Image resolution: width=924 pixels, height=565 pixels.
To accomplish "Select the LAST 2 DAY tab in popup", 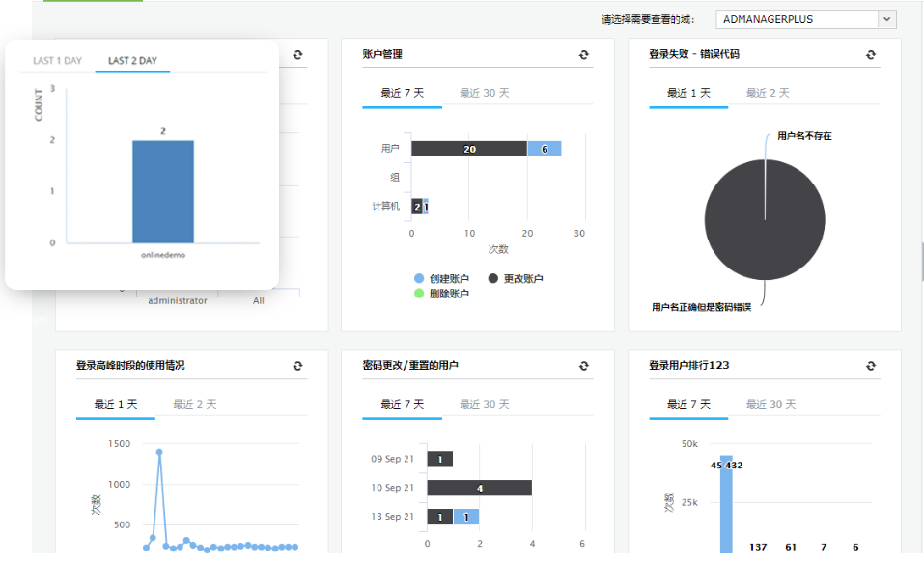I will 132,60.
